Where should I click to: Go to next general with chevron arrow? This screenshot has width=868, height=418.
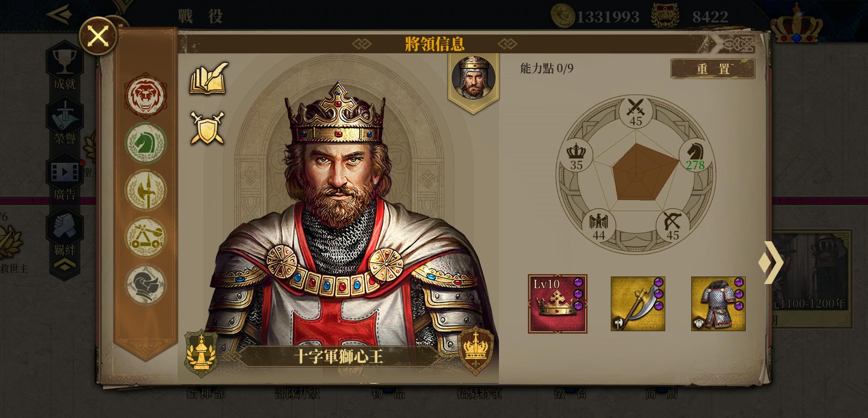[771, 263]
